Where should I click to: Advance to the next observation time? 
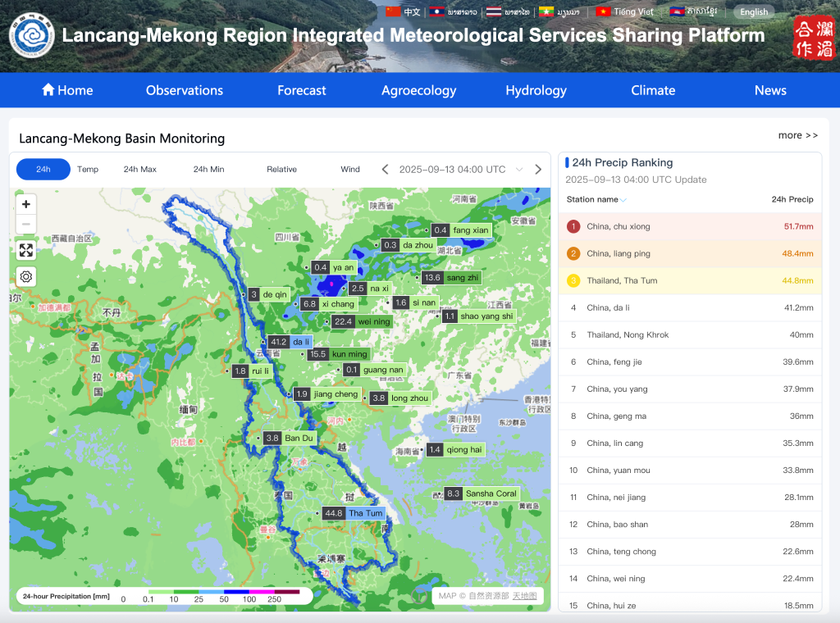(538, 170)
